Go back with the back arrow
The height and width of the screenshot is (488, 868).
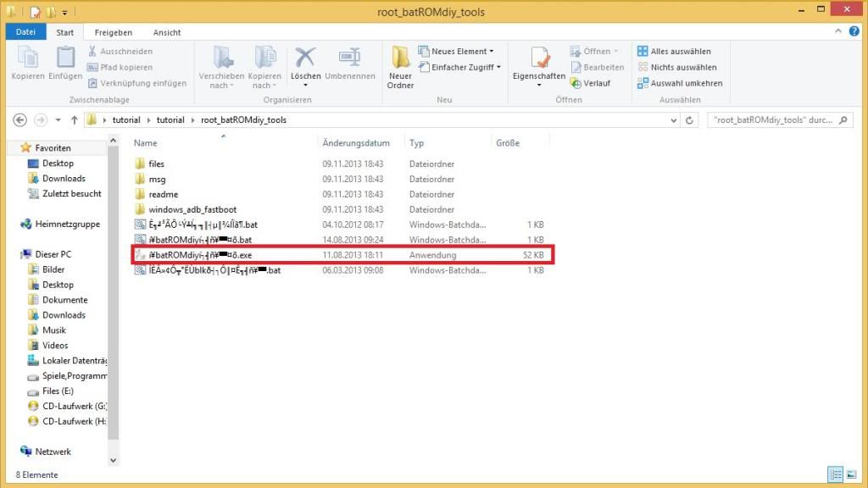click(20, 120)
